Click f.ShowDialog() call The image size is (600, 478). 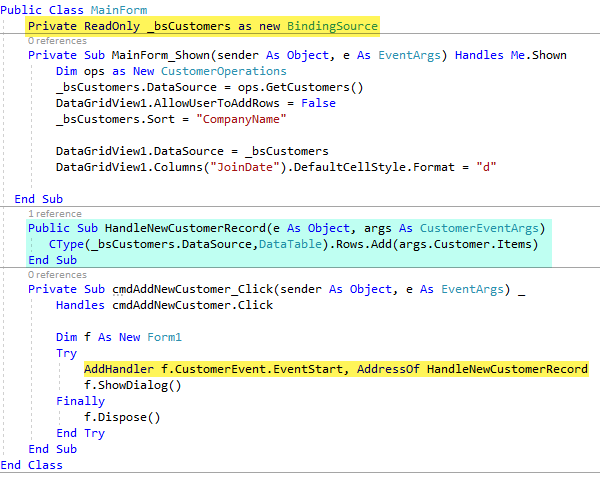133,385
